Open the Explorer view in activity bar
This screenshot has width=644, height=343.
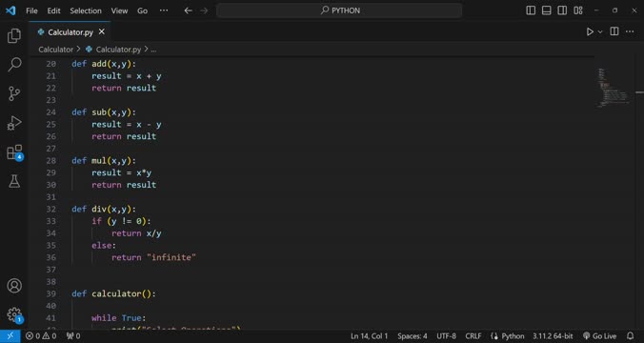[14, 36]
